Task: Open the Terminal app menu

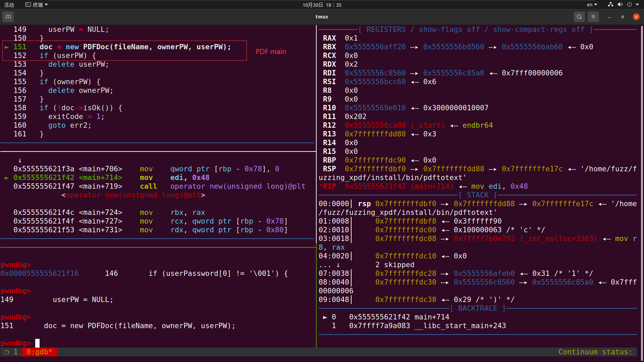Action: pos(37,5)
